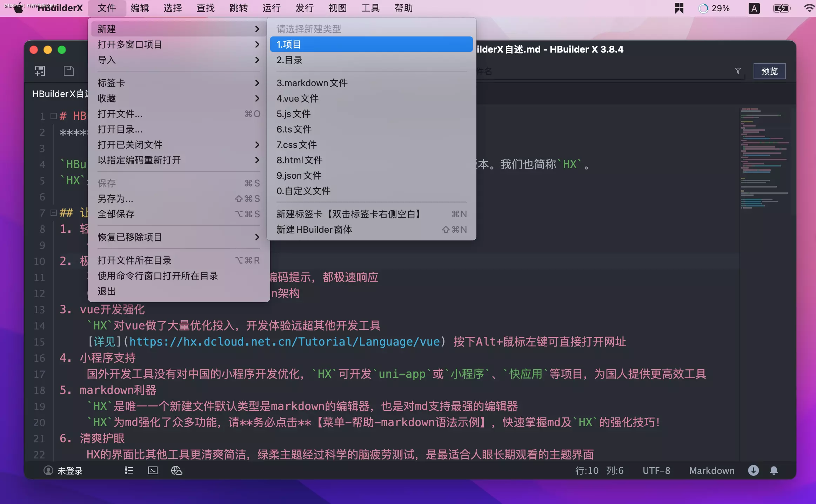Click the Save (floppy disk) toolbar icon

click(x=68, y=71)
